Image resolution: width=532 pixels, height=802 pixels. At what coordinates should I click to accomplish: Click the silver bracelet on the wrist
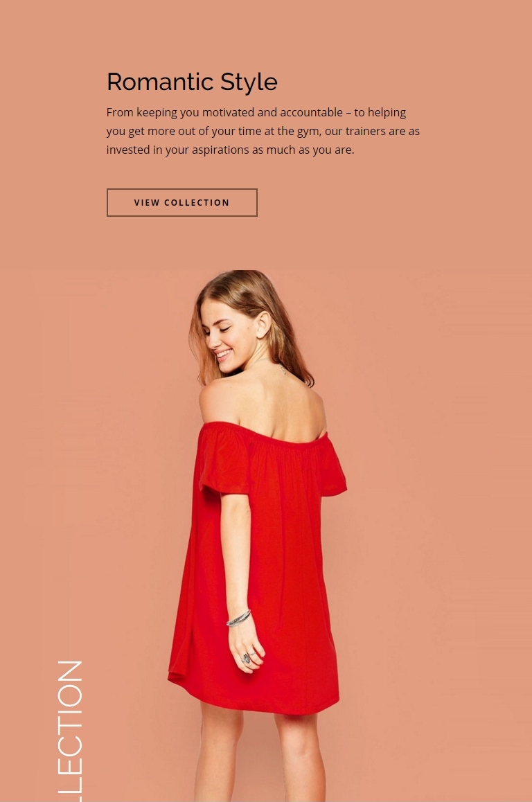click(x=238, y=618)
